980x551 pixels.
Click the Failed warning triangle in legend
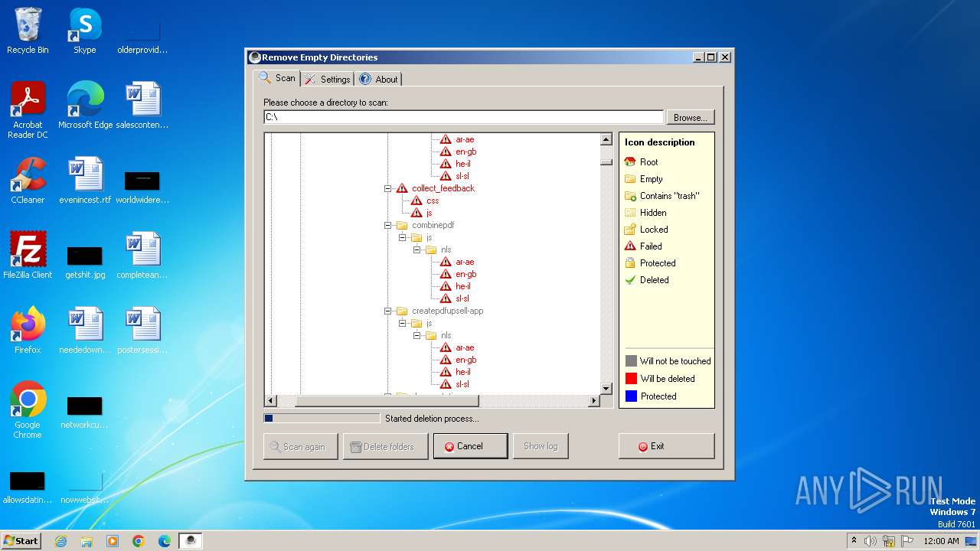point(630,246)
